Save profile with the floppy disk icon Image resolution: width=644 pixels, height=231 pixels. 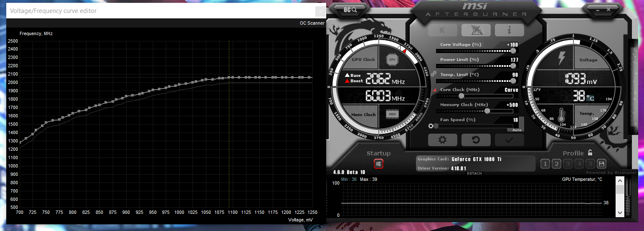(x=601, y=164)
